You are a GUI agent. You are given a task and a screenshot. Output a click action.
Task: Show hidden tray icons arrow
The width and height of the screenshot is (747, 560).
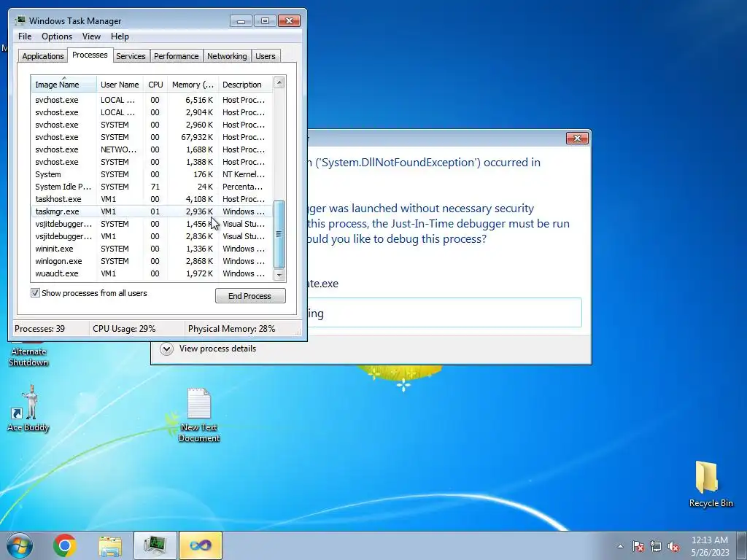pos(620,546)
